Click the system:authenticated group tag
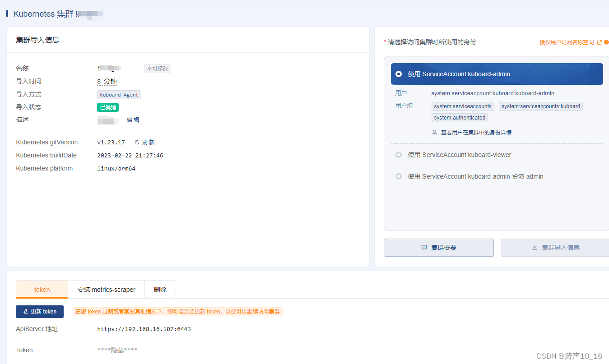This screenshot has width=609, height=364. [x=460, y=118]
